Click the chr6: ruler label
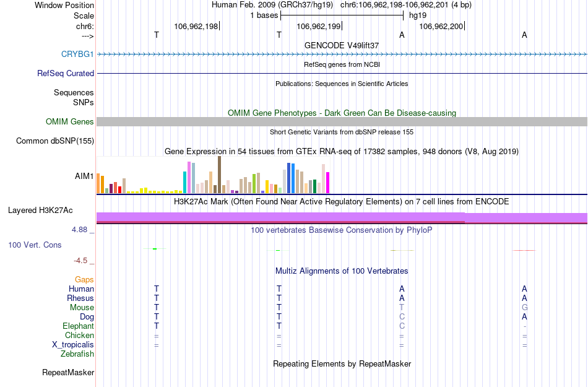 (x=85, y=26)
